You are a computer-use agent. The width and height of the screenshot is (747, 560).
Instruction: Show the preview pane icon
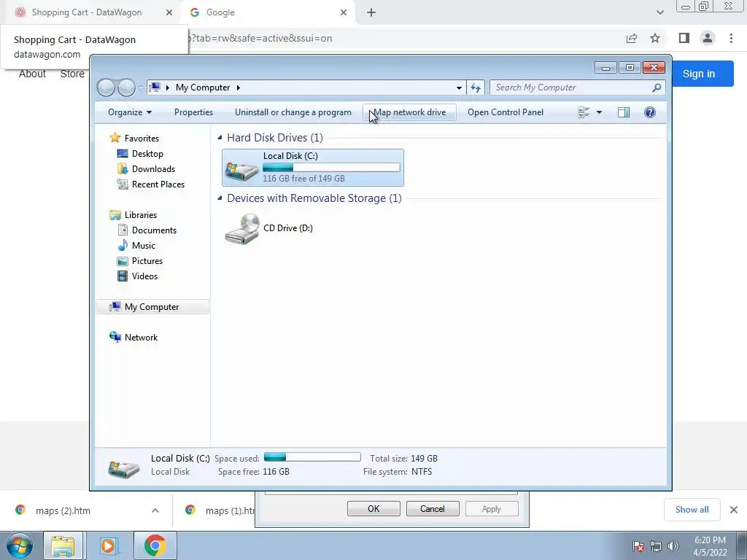(x=624, y=112)
